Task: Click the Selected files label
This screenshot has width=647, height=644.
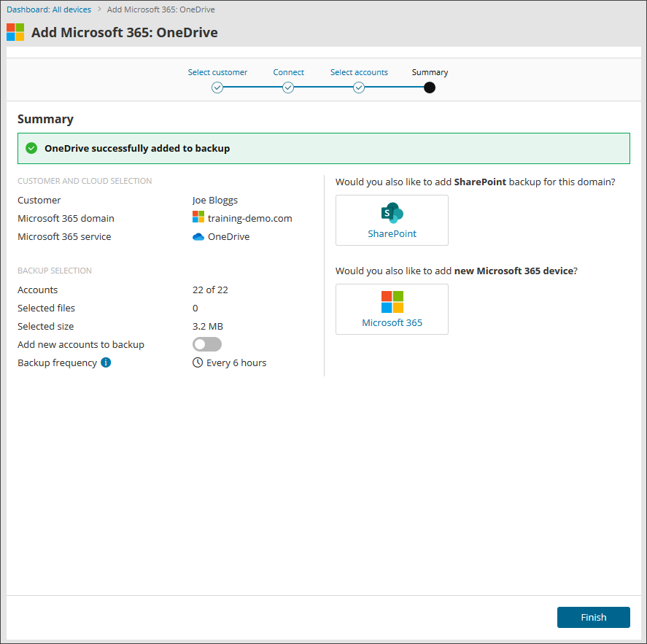Action: pyautogui.click(x=46, y=309)
